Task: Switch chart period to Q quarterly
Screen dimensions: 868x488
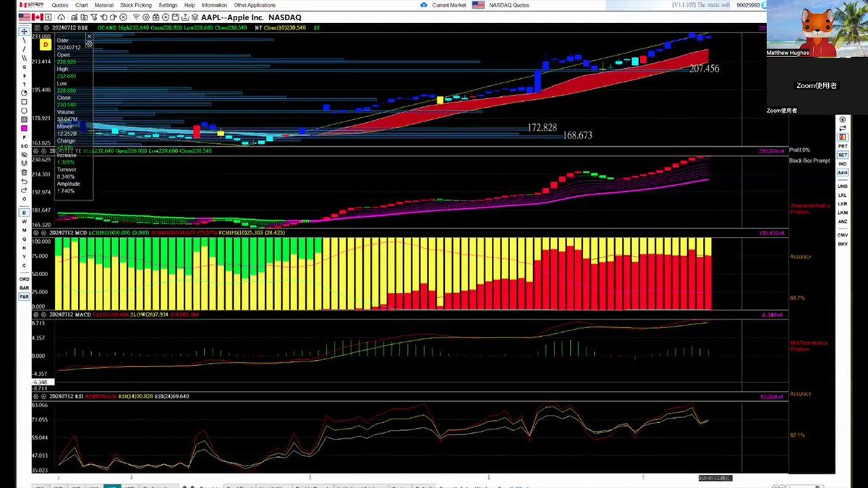Action: coord(24,239)
